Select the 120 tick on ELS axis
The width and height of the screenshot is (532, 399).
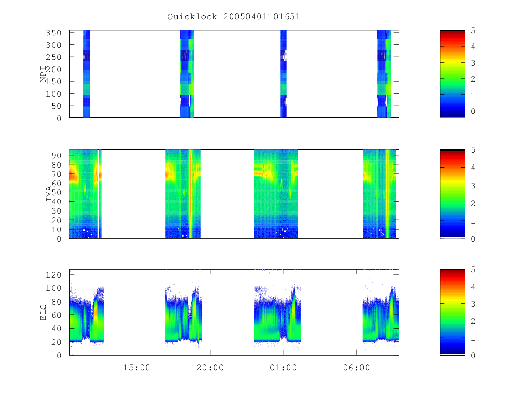pos(55,275)
